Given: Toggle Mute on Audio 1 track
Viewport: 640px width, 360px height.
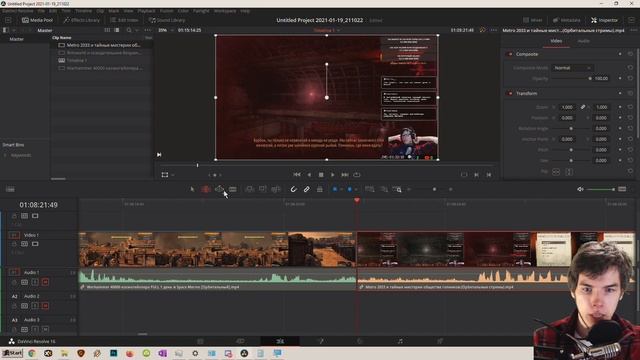Looking at the screenshot, I should [x=45, y=282].
